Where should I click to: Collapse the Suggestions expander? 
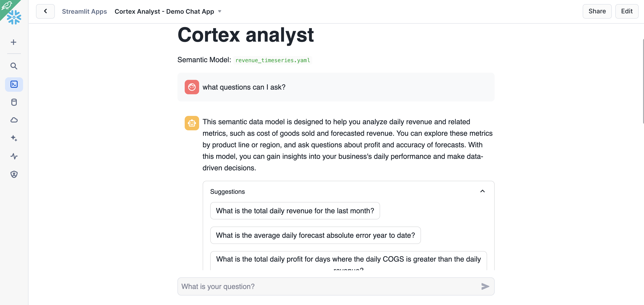[482, 191]
